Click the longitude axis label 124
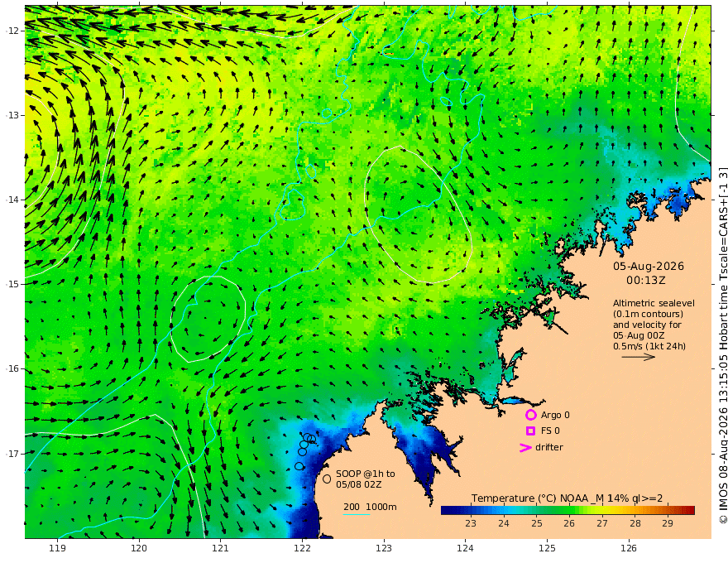Screen dimensions: 728x563 click(466, 548)
